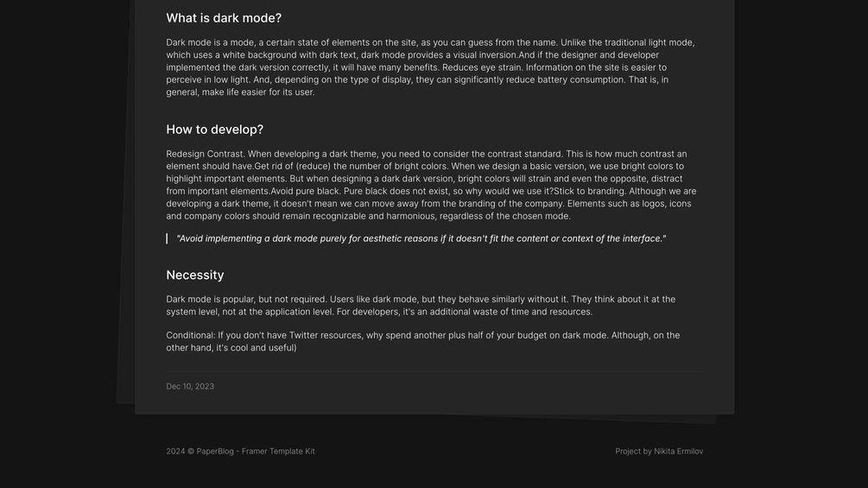Click the vertical bar beside the blockquote
The image size is (868, 488).
[167, 238]
